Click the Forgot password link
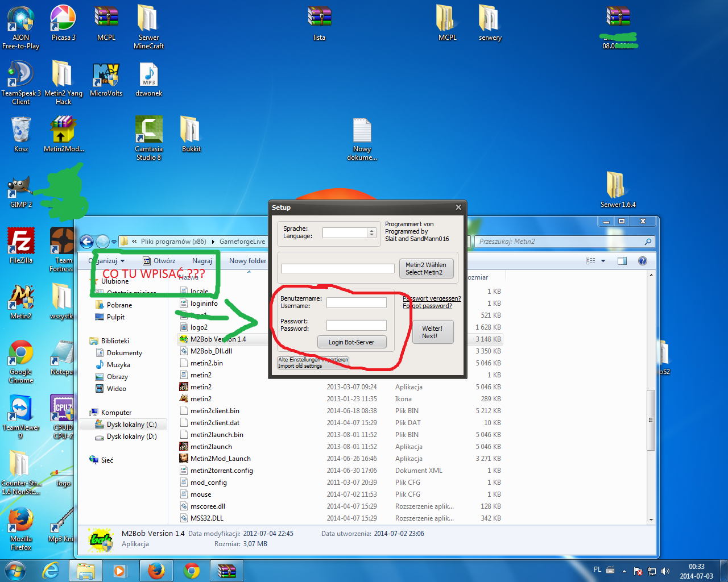 (427, 306)
